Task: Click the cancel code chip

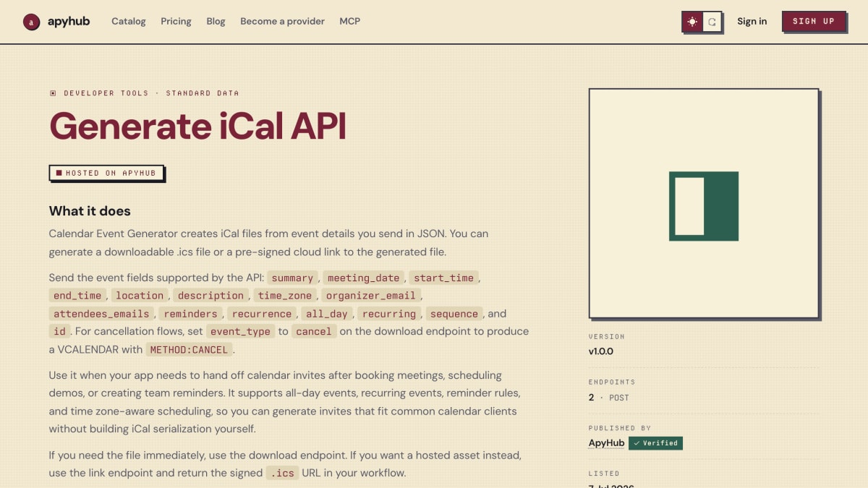Action: (x=314, y=331)
